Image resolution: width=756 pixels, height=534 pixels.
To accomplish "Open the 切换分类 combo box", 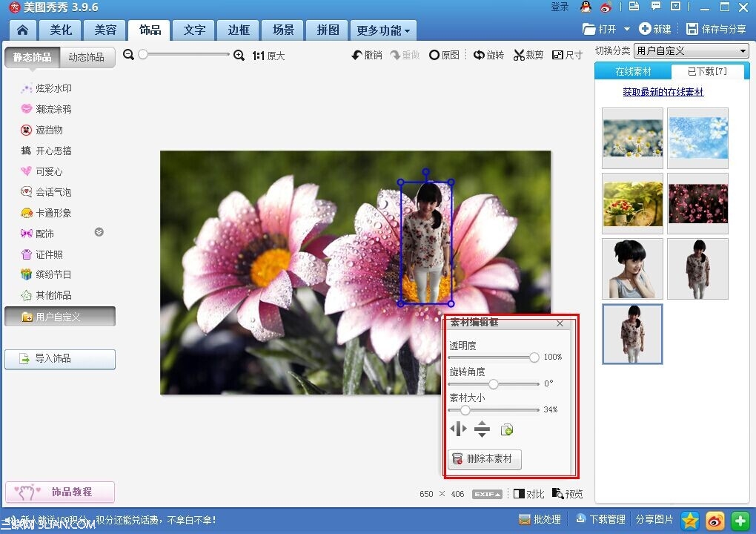I will [692, 50].
